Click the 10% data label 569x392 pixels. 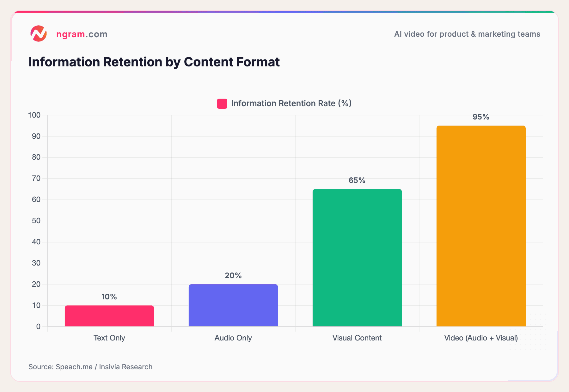point(108,297)
